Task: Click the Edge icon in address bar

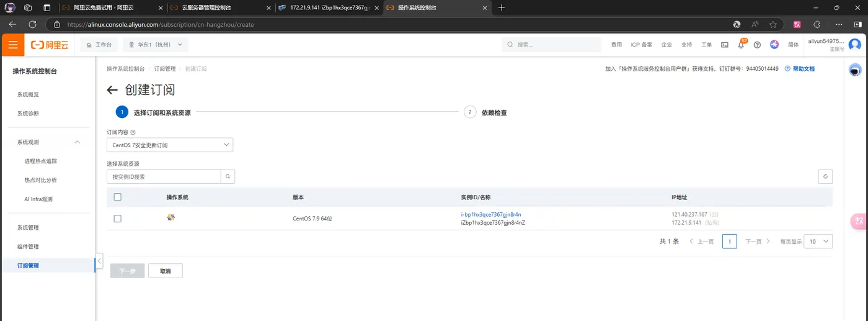Action: pyautogui.click(x=737, y=24)
